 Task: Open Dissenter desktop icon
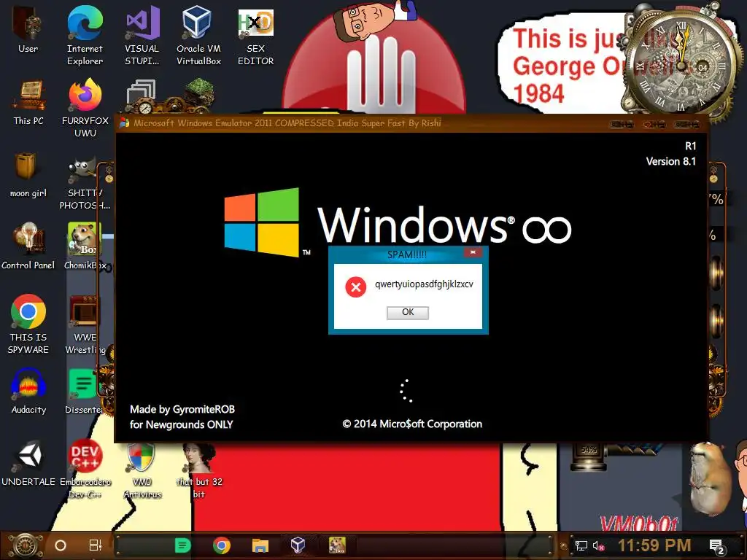click(x=84, y=392)
